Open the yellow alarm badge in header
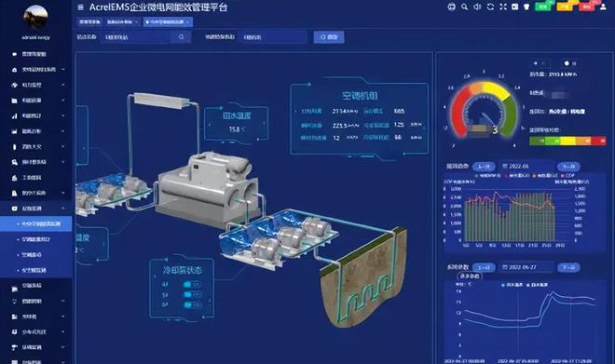615x364 pixels. [566, 7]
